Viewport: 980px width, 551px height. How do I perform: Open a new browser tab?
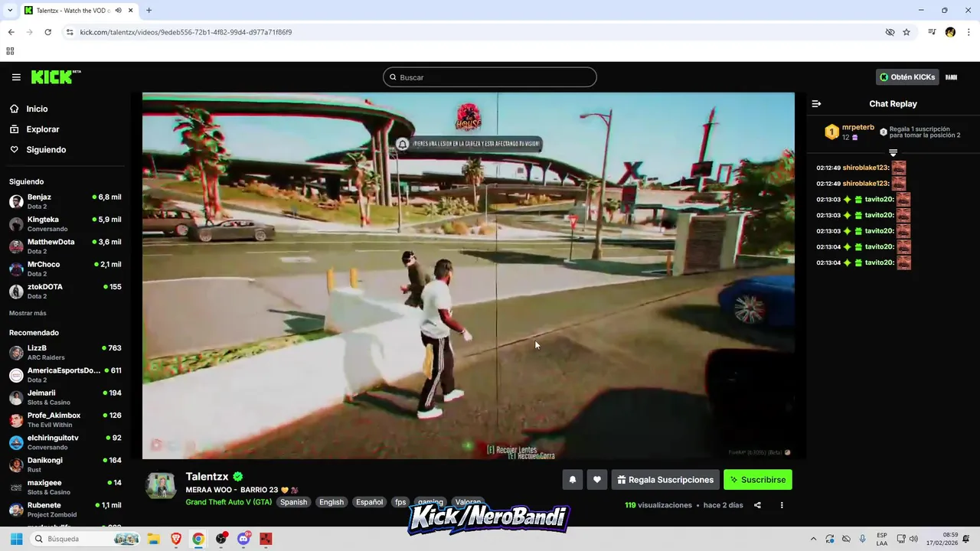click(149, 11)
